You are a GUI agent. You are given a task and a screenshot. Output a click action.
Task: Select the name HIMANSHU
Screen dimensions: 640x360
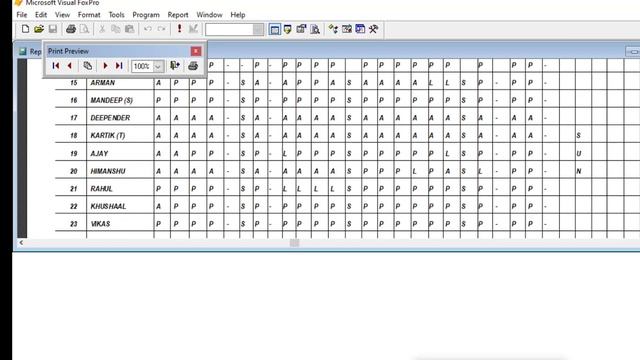click(x=108, y=171)
